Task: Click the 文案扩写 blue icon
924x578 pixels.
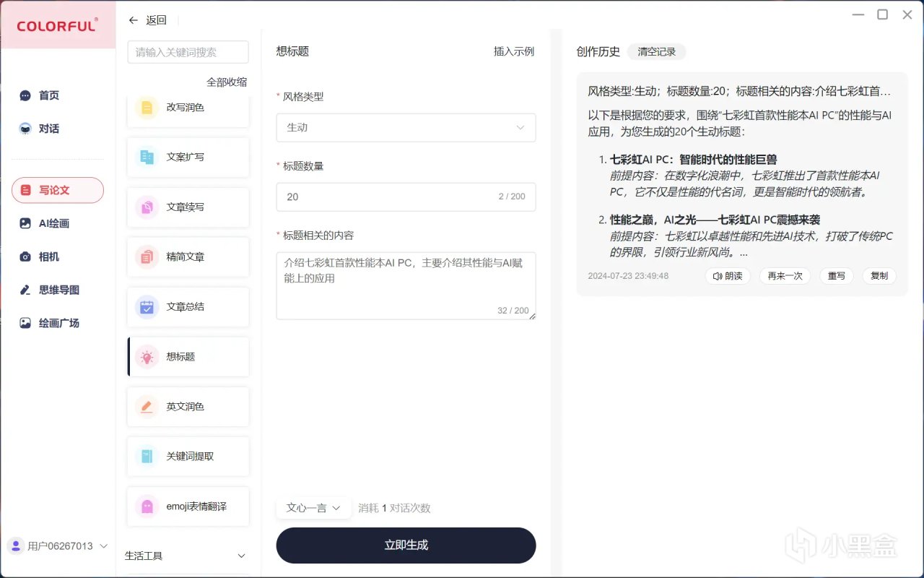Action: (147, 157)
